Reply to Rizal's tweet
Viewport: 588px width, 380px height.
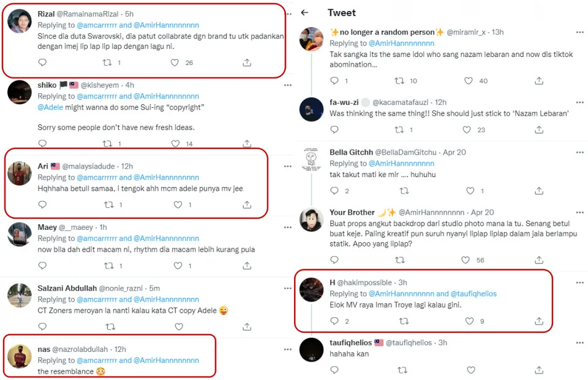42,63
